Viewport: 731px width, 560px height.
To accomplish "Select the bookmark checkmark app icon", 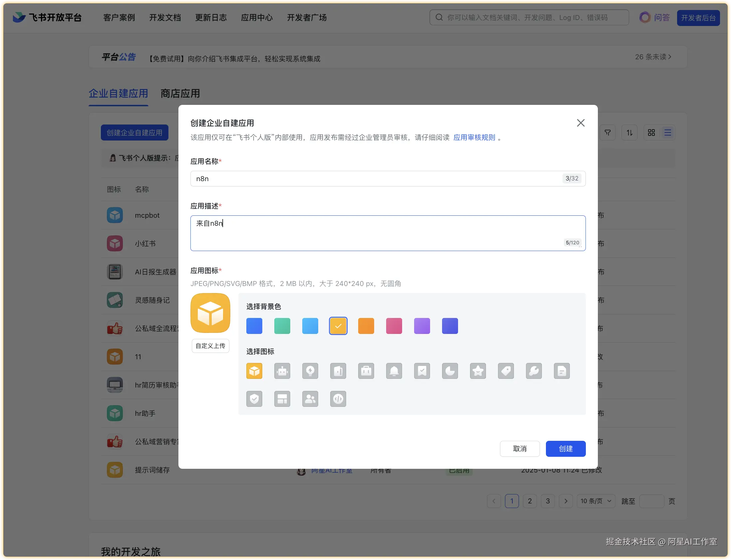I will point(422,371).
